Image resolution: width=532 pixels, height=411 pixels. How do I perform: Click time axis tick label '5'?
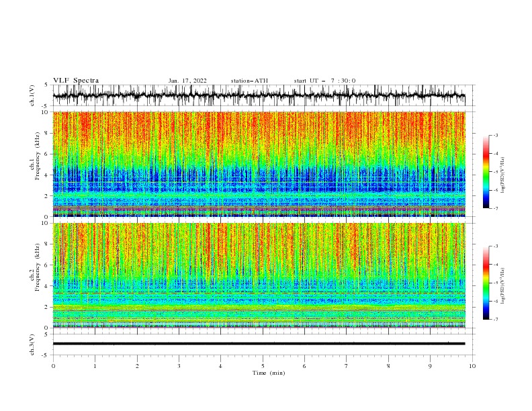coord(263,366)
